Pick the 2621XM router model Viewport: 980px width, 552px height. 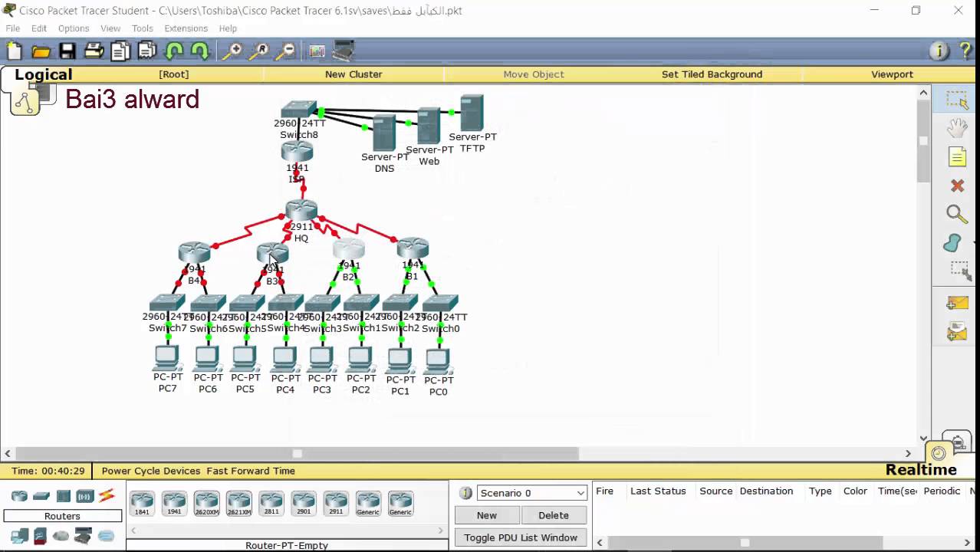[238, 503]
